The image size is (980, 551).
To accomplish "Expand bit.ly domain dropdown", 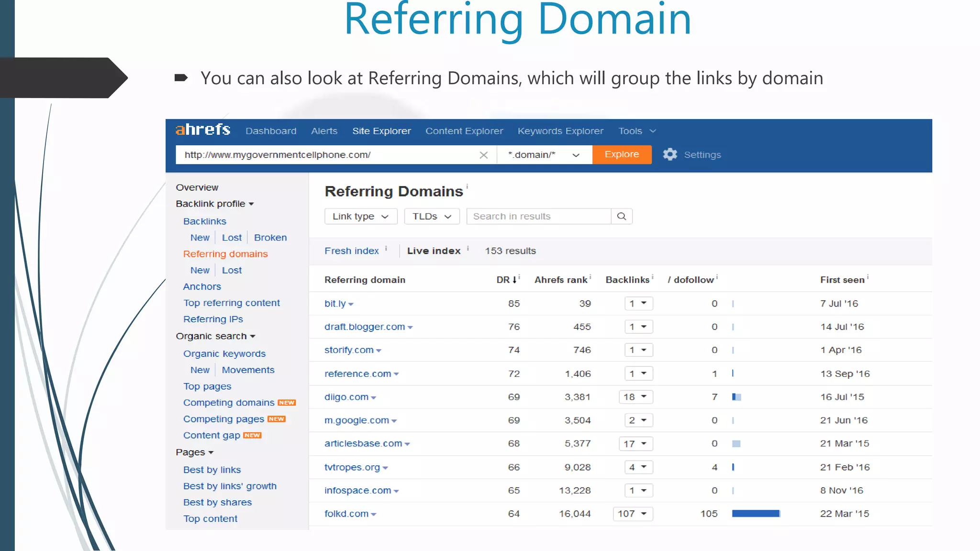I will pyautogui.click(x=351, y=305).
